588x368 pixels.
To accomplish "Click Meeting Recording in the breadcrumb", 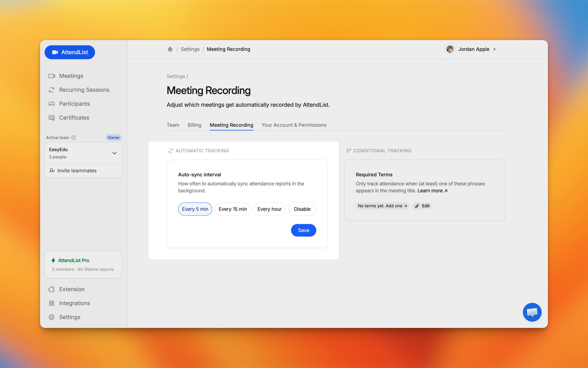I will pos(228,49).
